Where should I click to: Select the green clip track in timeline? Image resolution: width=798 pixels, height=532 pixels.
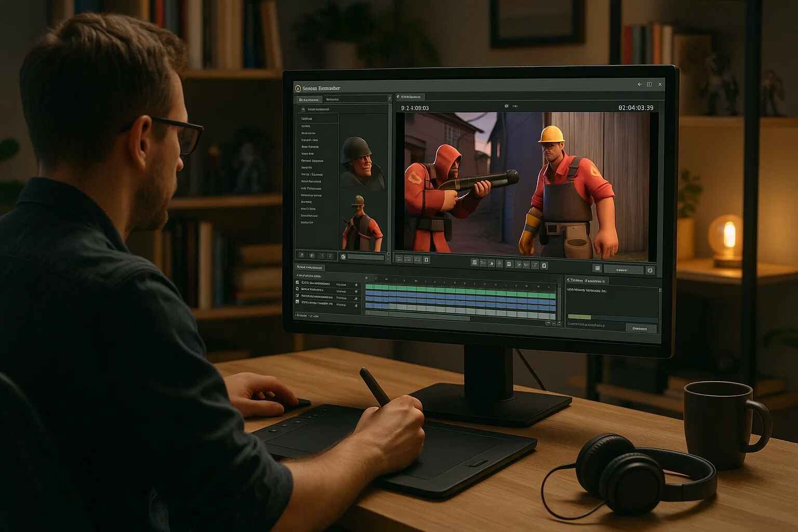pos(461,290)
